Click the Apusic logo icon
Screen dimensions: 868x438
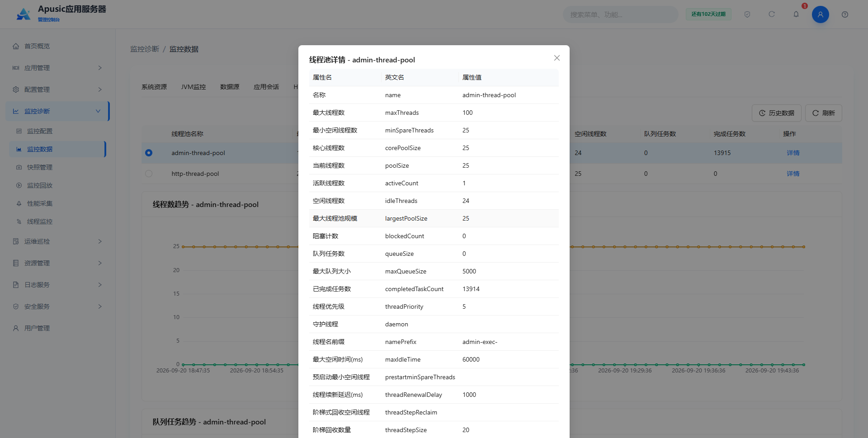click(23, 14)
